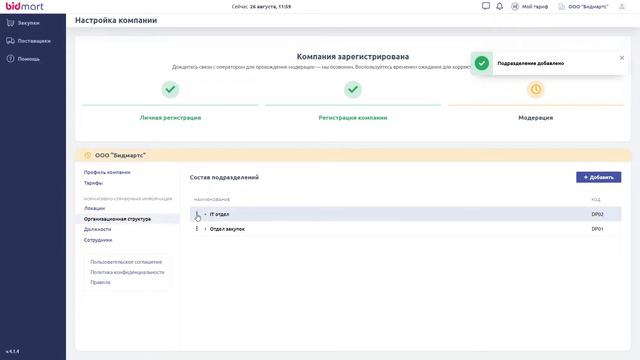Image resolution: width=640 pixels, height=360 pixels.
Task: Select Организационная структура section
Action: (117, 219)
